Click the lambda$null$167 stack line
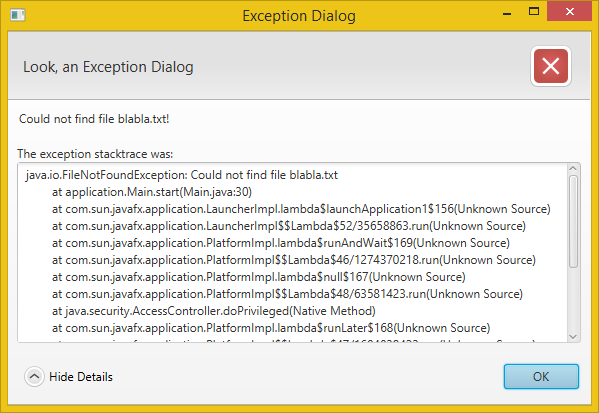 (259, 277)
